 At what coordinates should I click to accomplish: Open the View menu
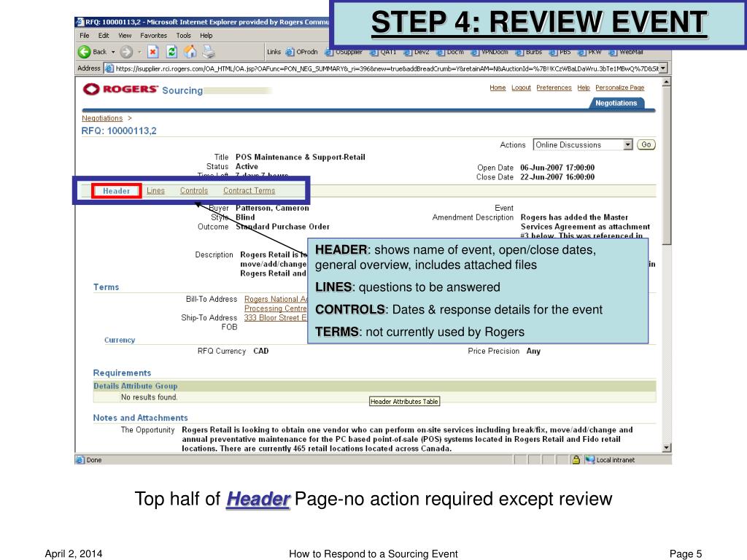pos(125,35)
